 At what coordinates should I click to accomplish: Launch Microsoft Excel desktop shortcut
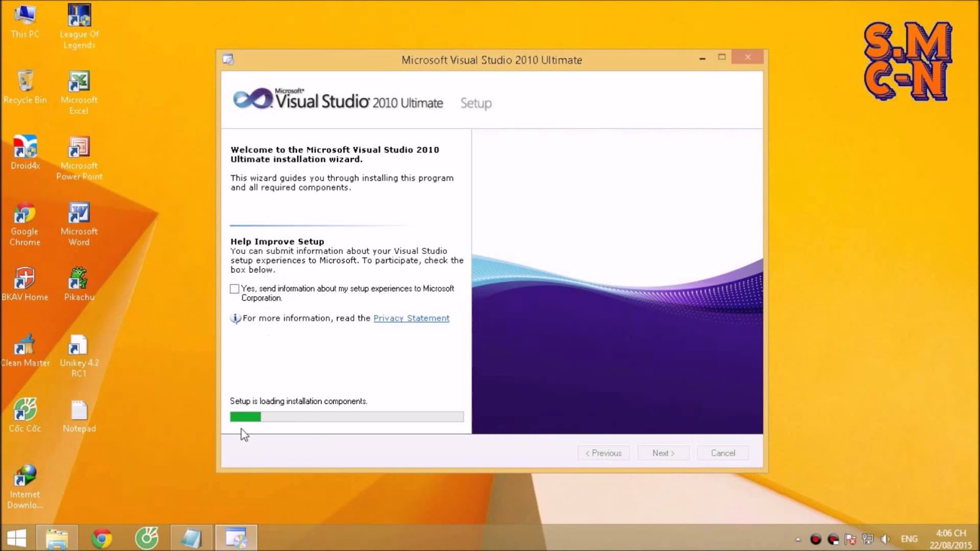79,92
